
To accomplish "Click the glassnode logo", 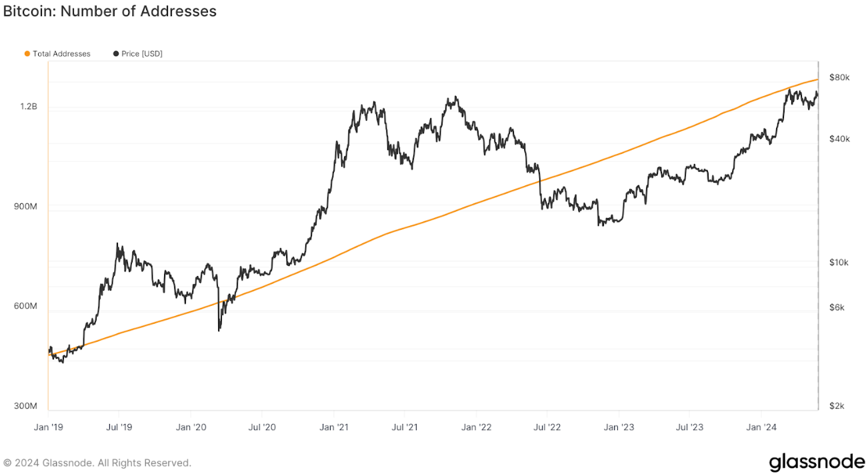I will click(816, 462).
